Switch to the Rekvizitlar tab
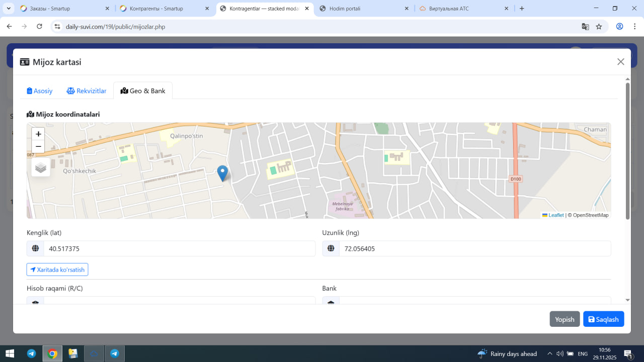 coord(87,91)
